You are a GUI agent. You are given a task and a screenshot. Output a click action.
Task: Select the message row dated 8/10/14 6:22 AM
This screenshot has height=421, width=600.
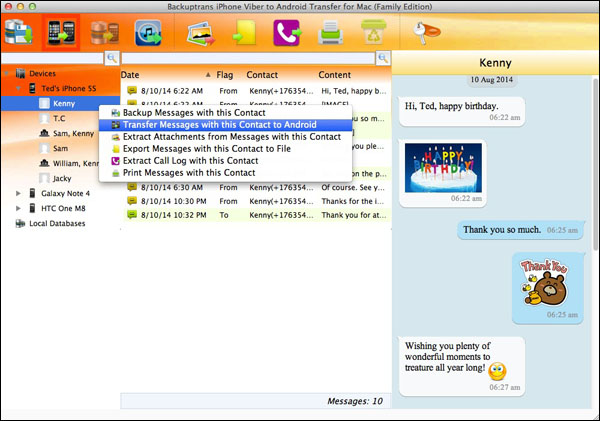click(x=256, y=91)
